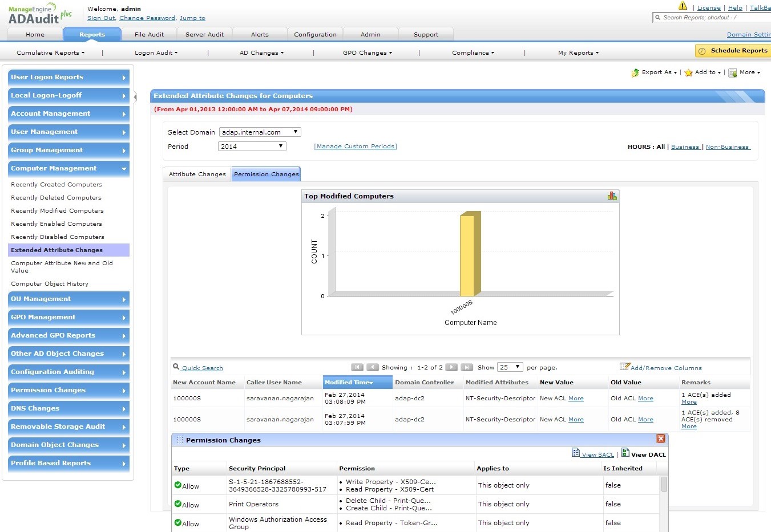
Task: Close the Permission Changes panel
Action: (660, 439)
